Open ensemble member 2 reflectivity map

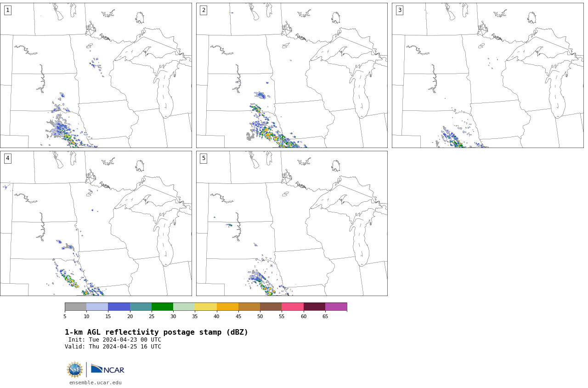[292, 75]
